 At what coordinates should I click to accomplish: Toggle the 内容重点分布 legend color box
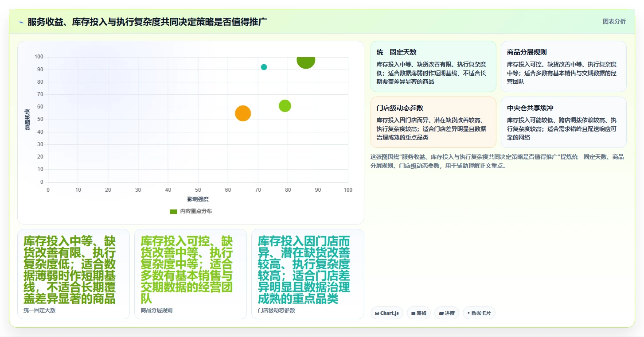pos(173,211)
